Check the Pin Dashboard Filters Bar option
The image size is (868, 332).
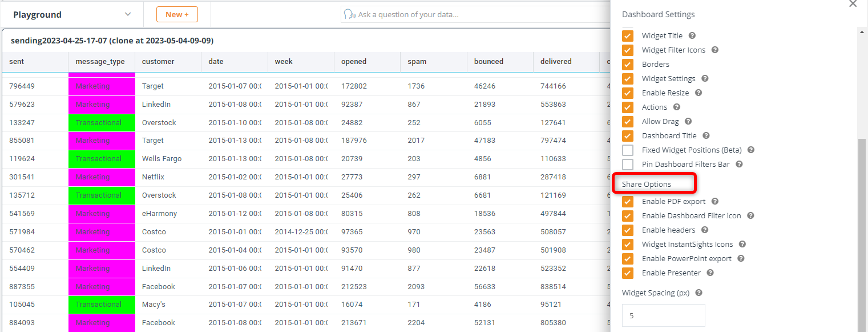pos(628,165)
